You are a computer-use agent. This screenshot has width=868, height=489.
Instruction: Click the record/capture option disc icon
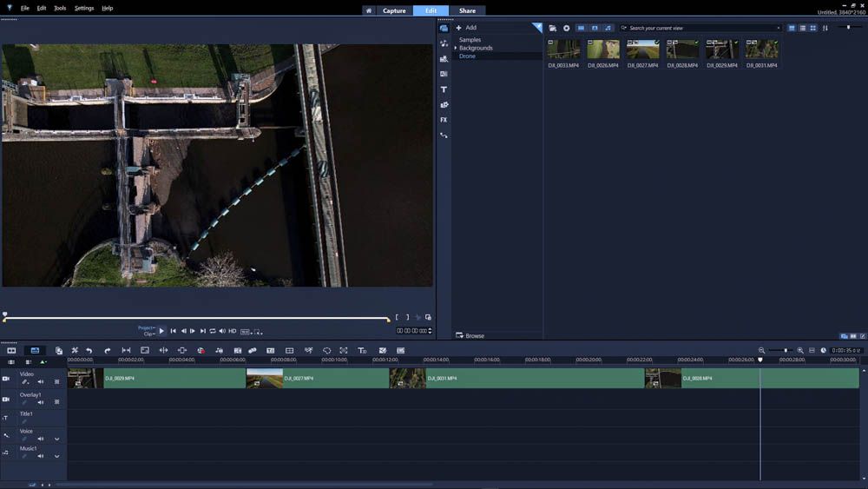pos(566,29)
